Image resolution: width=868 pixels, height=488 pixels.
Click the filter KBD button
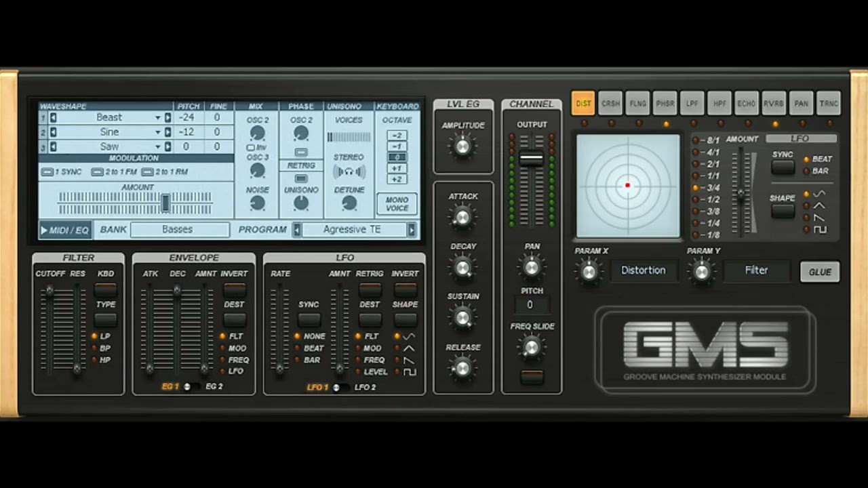pos(106,290)
